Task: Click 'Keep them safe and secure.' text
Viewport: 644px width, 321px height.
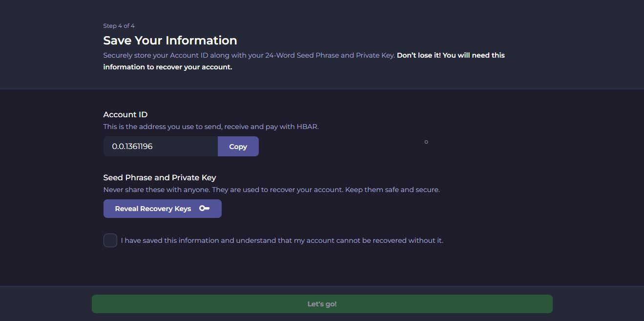Action: click(x=392, y=190)
